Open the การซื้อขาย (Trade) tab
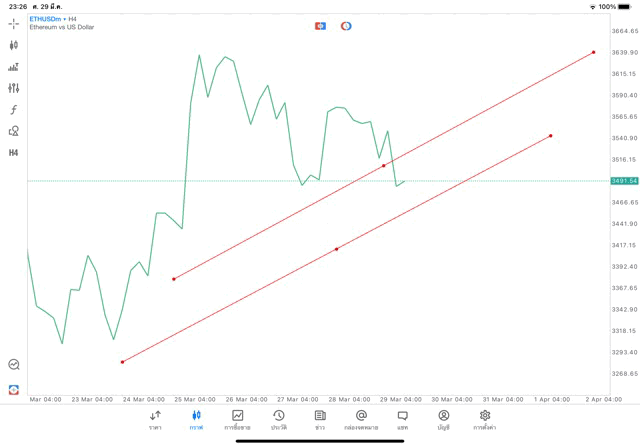Screen dimensions: 640x447 tap(237, 419)
